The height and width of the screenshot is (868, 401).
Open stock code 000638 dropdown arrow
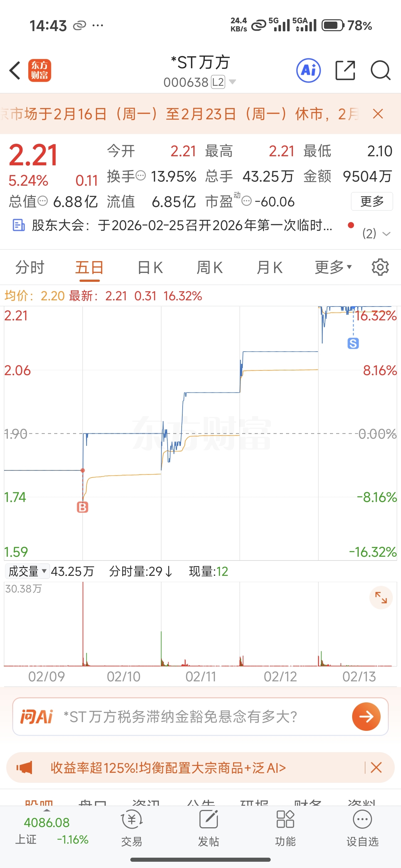coord(232,82)
